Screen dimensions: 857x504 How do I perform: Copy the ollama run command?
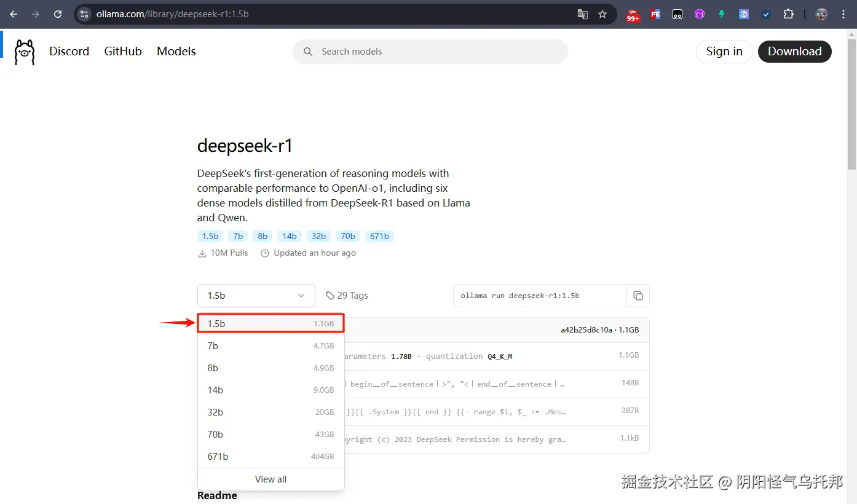pyautogui.click(x=638, y=296)
